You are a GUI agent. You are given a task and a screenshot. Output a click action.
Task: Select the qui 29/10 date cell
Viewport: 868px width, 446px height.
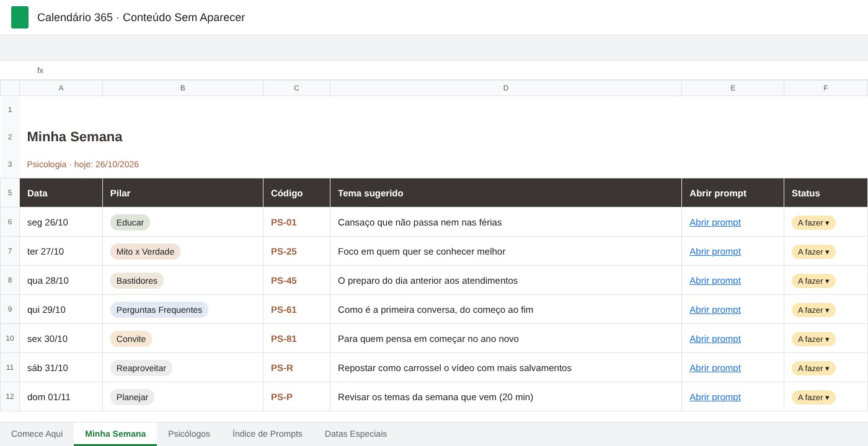(x=61, y=309)
